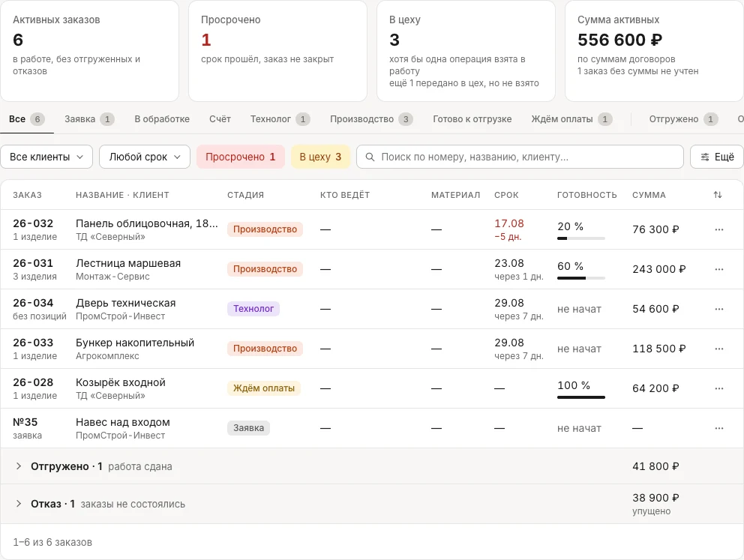
Task: Switch to the Отгружено tab
Action: click(683, 119)
